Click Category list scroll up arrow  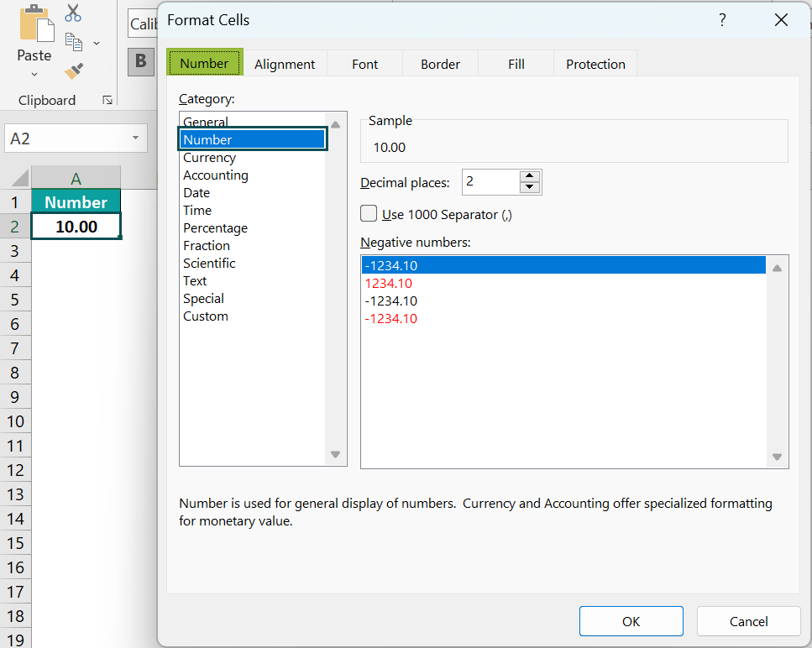336,125
